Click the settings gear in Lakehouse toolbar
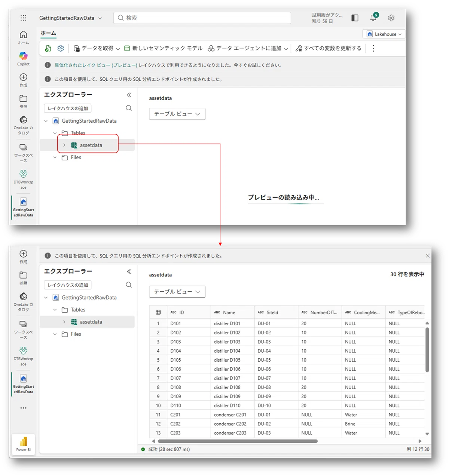449x476 pixels. pyautogui.click(x=61, y=48)
